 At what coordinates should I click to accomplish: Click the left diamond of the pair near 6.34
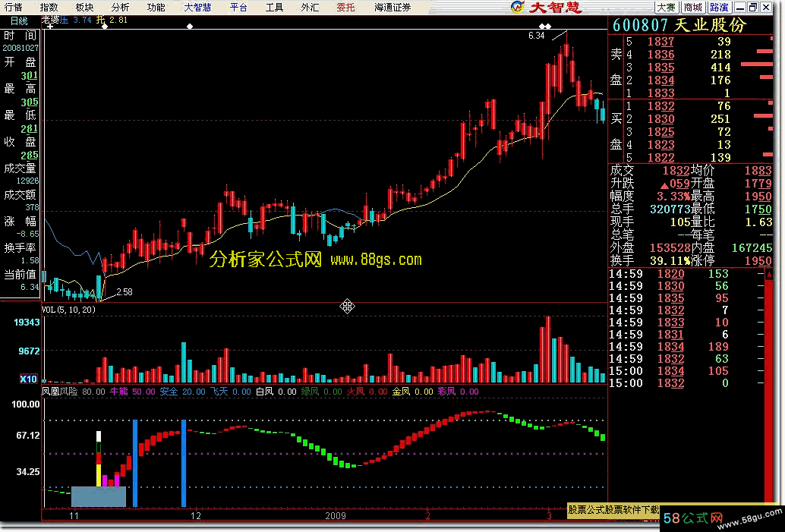pyautogui.click(x=542, y=26)
